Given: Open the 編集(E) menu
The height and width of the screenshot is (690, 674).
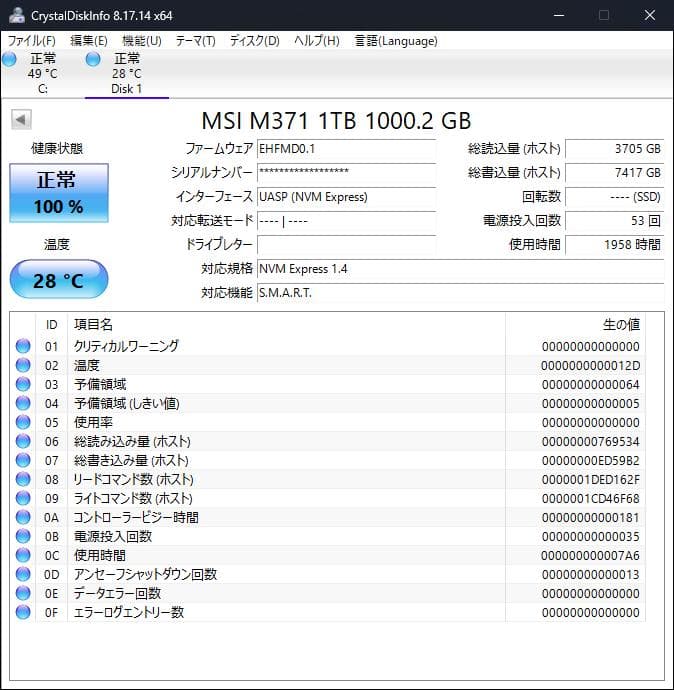Looking at the screenshot, I should pos(89,41).
